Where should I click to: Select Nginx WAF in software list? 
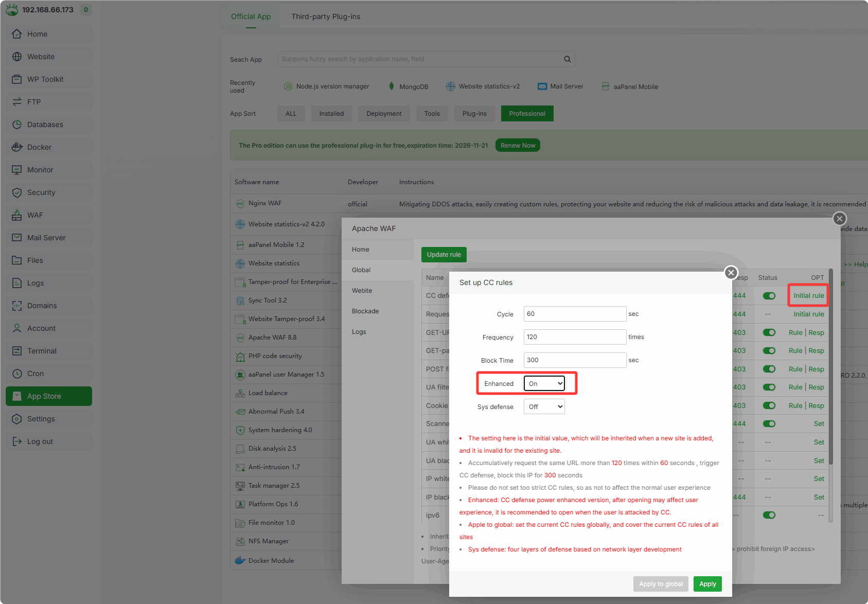265,203
